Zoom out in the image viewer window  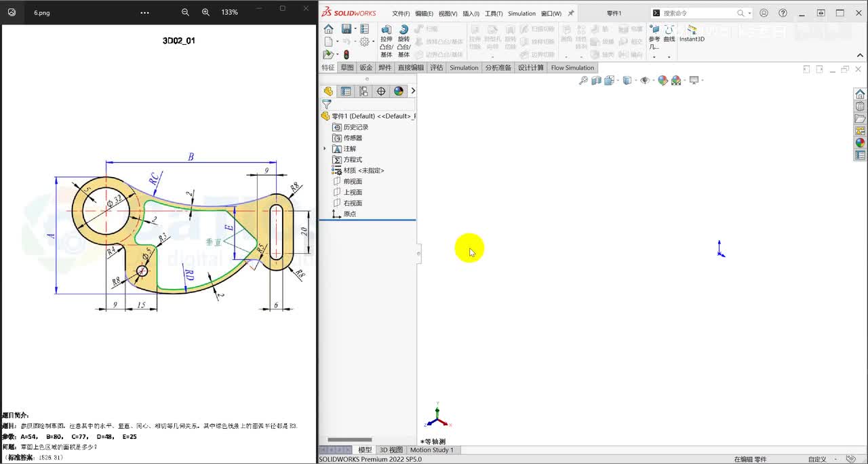185,12
